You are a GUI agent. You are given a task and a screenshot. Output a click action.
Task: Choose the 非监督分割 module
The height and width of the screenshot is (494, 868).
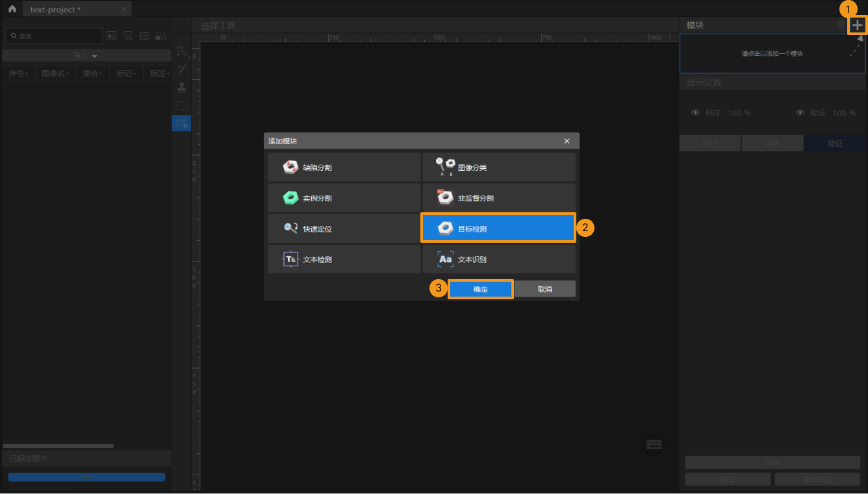[499, 198]
